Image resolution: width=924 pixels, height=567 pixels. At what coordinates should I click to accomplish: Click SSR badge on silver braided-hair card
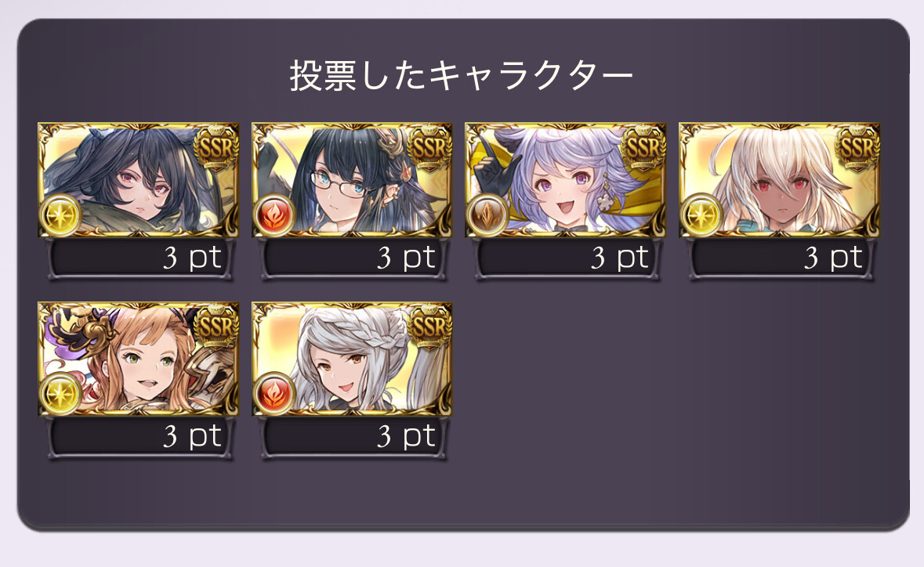coord(430,327)
